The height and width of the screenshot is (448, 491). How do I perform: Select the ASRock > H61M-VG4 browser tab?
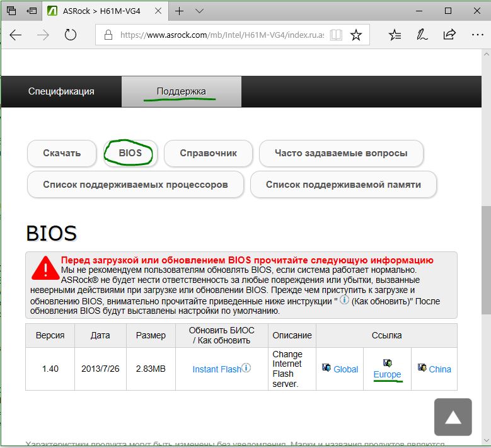tap(105, 11)
